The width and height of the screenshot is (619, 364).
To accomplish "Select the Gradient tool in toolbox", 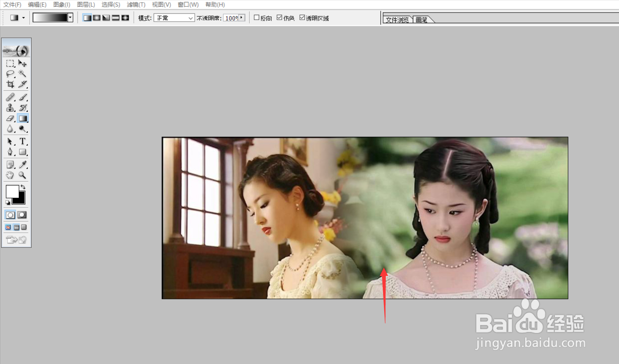I will point(22,119).
